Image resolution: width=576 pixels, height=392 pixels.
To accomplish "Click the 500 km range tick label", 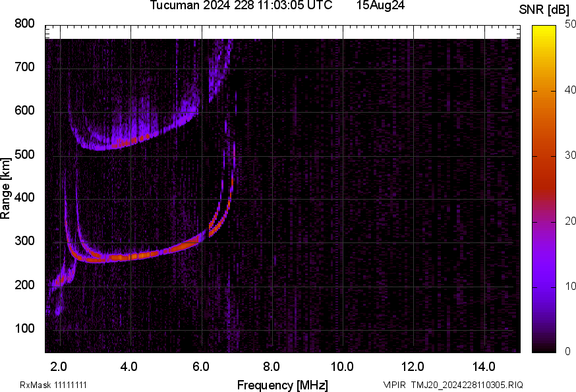I will (x=24, y=154).
